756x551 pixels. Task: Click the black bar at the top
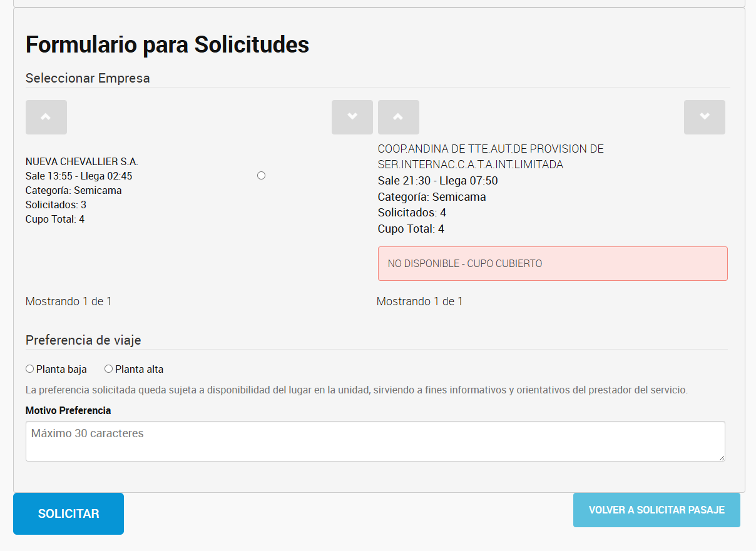pyautogui.click(x=378, y=3)
